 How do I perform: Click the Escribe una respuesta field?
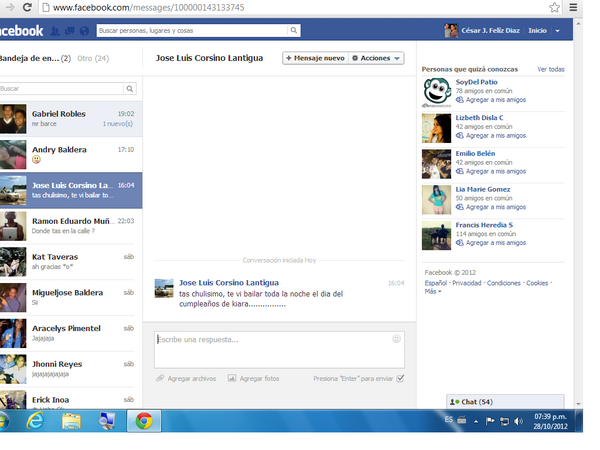[279, 350]
